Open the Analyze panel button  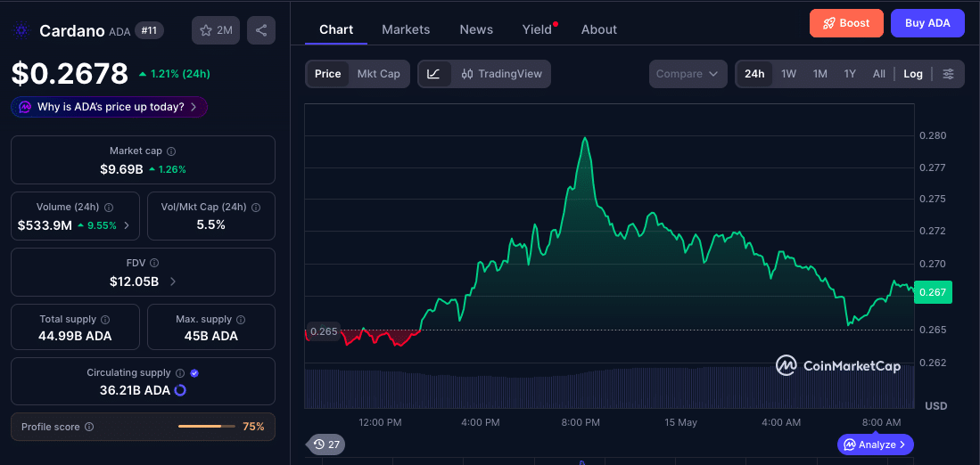[x=876, y=445]
